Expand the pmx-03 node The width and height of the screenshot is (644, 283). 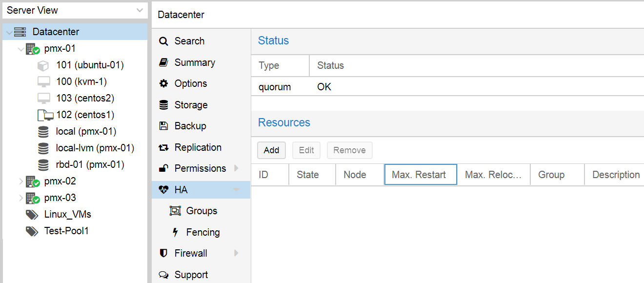point(20,198)
